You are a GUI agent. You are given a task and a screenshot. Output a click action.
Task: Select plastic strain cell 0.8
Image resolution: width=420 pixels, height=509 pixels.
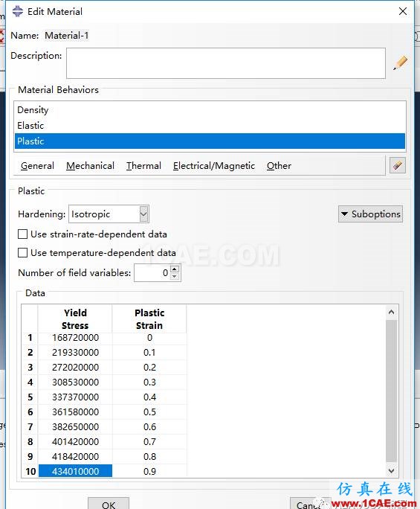click(149, 457)
